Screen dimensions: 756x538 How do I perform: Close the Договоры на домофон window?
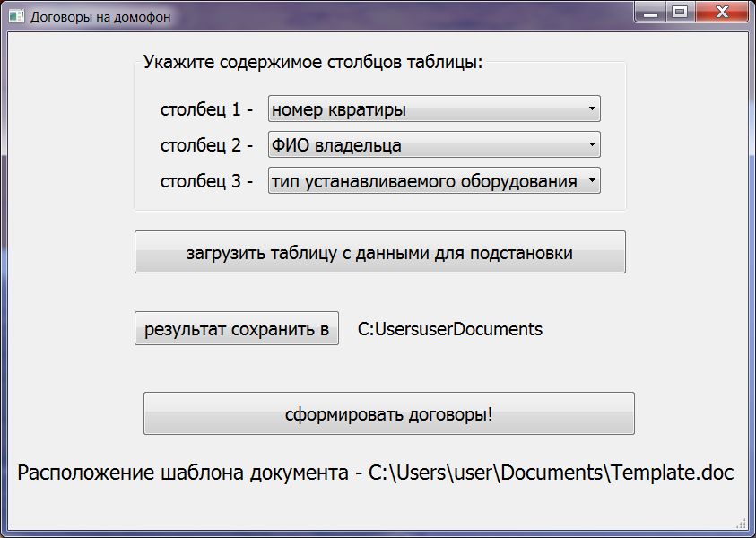pos(722,12)
